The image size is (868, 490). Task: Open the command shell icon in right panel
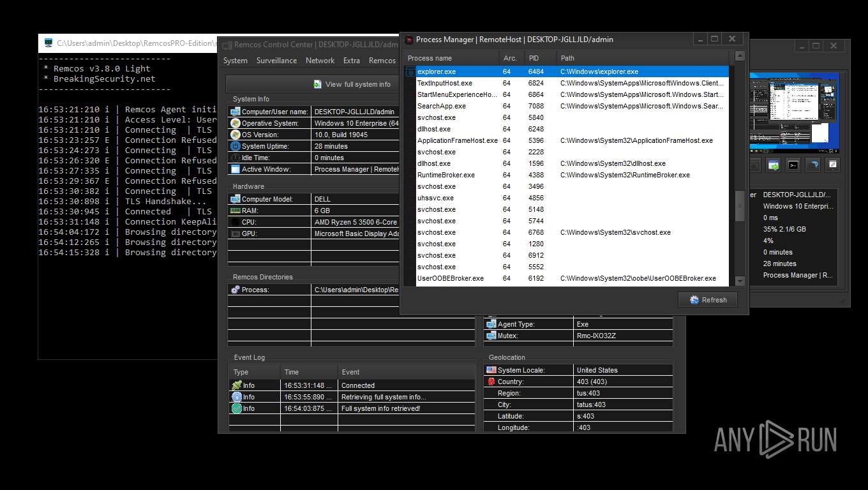(x=793, y=165)
